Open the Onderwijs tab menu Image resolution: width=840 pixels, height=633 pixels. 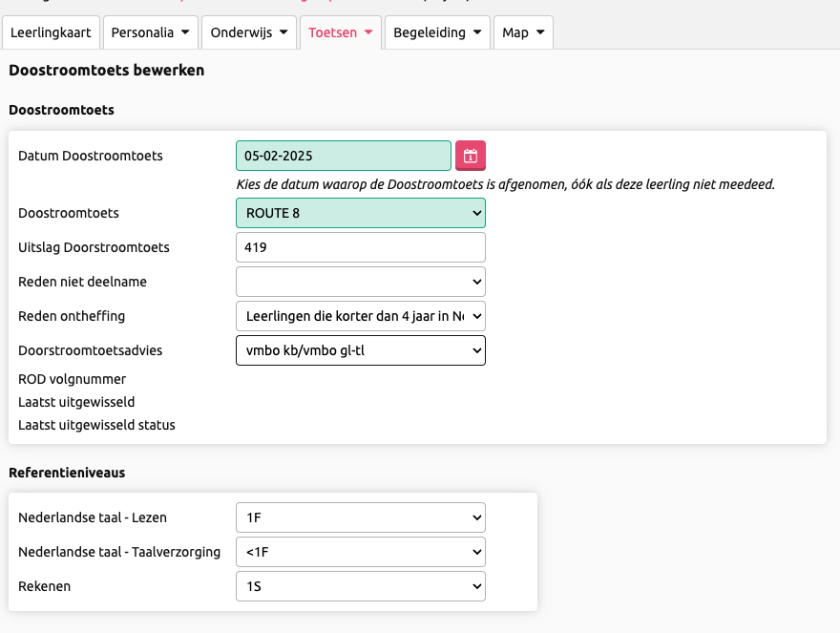point(249,32)
